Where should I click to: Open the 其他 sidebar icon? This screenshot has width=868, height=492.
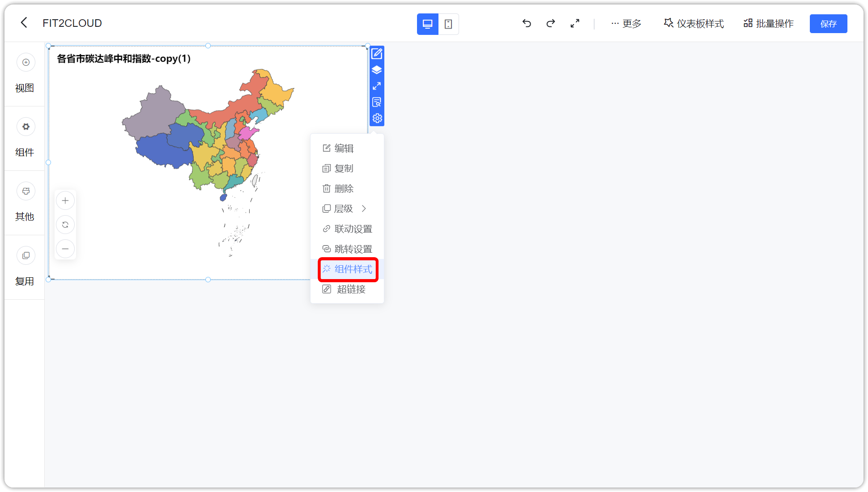26,191
